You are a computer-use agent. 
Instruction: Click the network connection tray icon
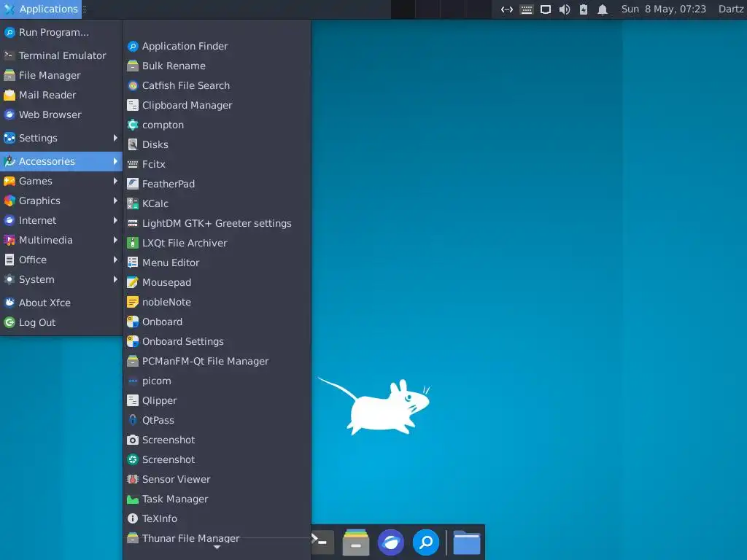coord(507,9)
